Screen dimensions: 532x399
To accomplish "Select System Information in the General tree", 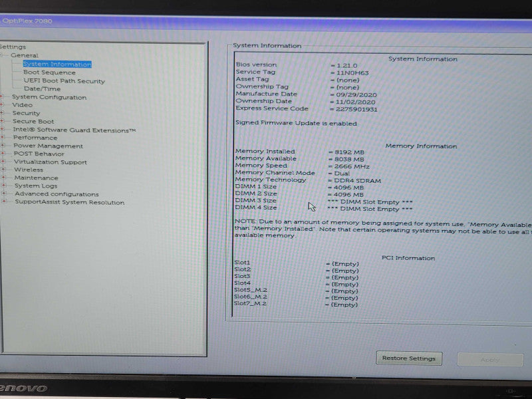I will pos(57,64).
